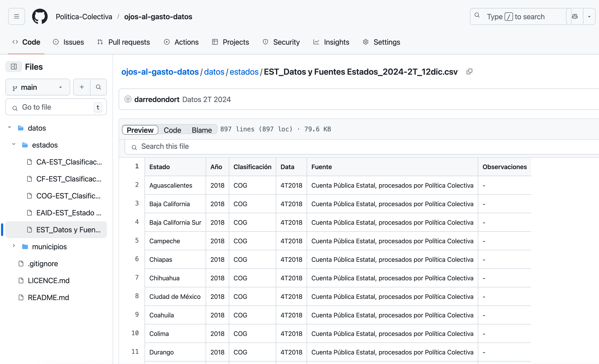
Task: Click the add file plus button
Action: (82, 87)
